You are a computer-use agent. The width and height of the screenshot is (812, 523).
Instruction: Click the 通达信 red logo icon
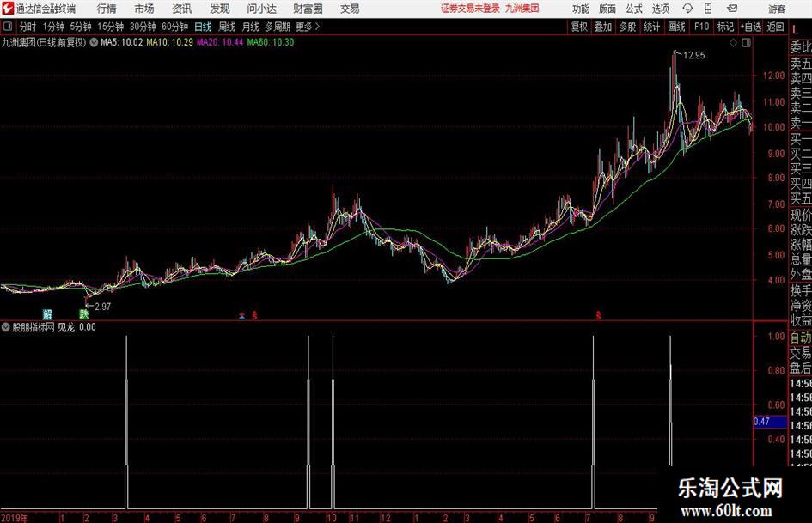(x=7, y=9)
